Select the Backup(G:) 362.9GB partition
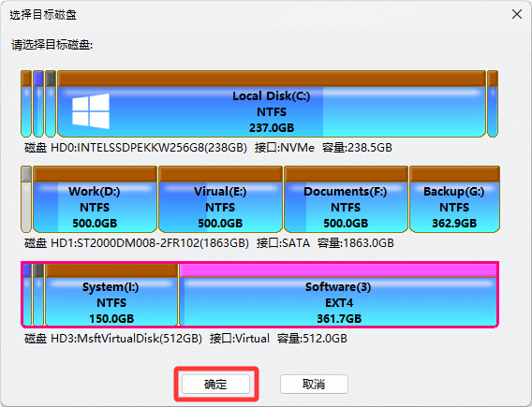532x407 pixels. pyautogui.click(x=454, y=199)
